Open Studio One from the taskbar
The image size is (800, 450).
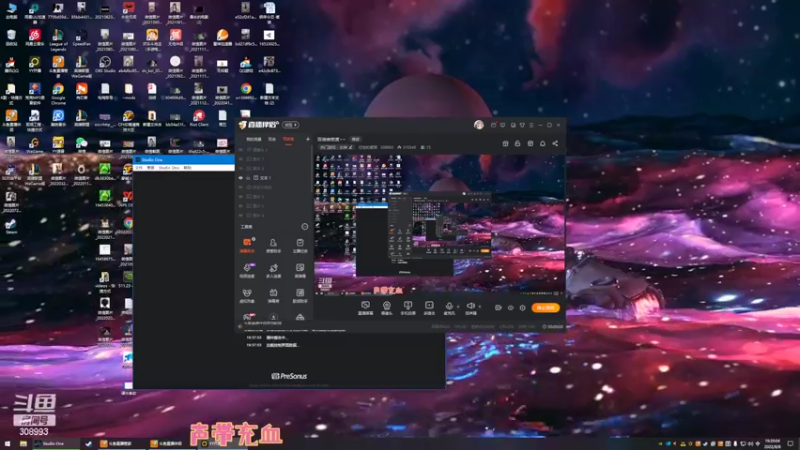56,444
